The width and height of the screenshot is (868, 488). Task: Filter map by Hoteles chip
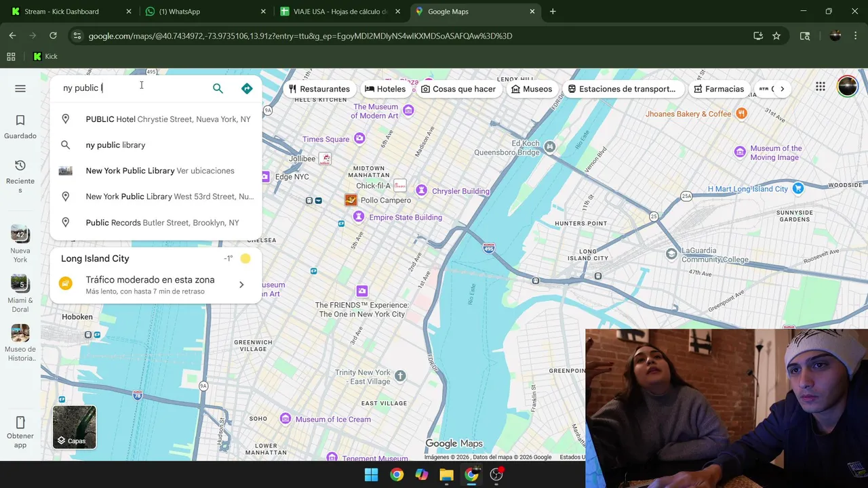pyautogui.click(x=385, y=89)
